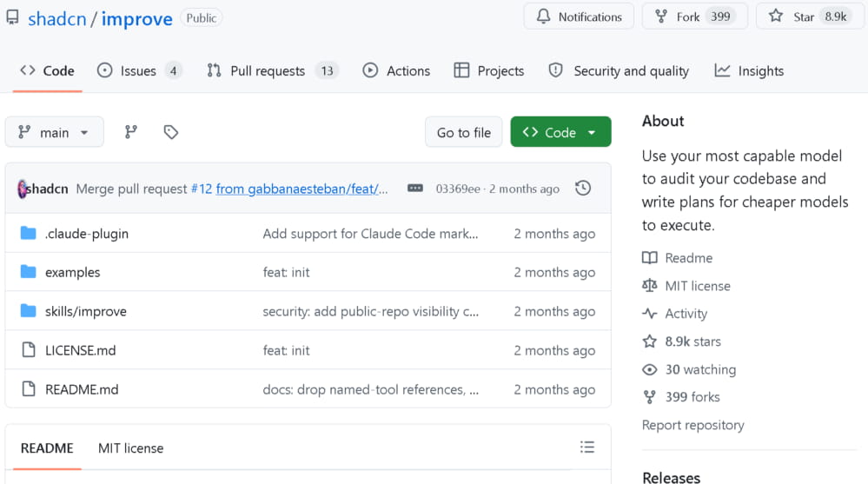View tags via the tag icon

(x=170, y=132)
